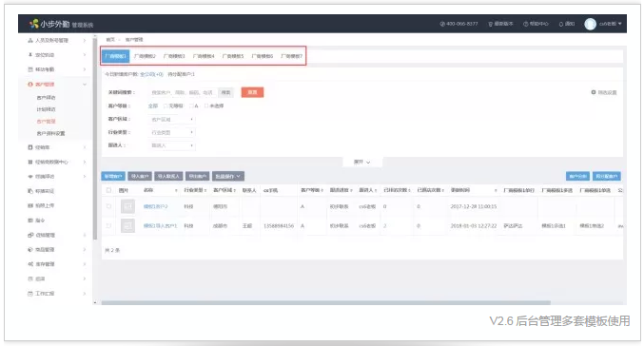Click the 客户管理 sidebar icon
644x346 pixels.
click(30, 85)
